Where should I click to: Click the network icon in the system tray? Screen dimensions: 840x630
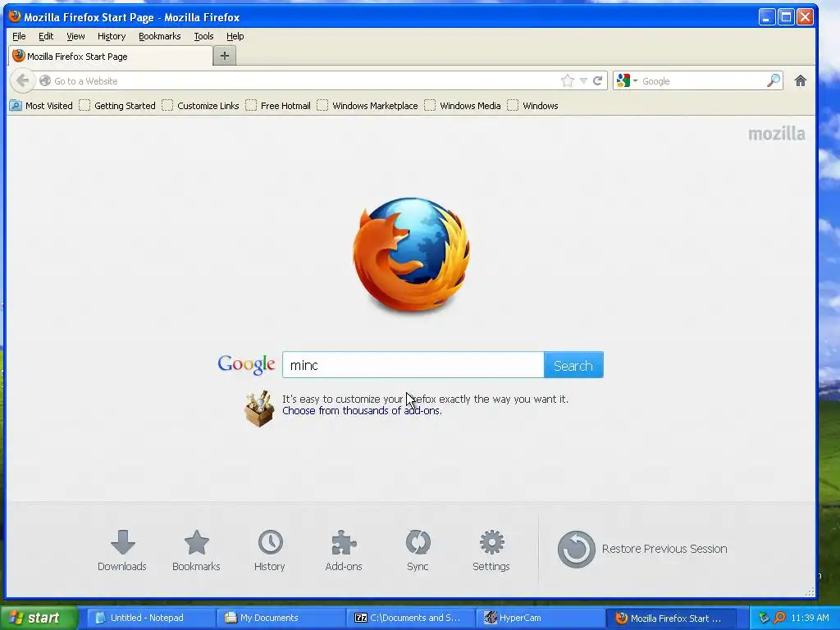764,618
